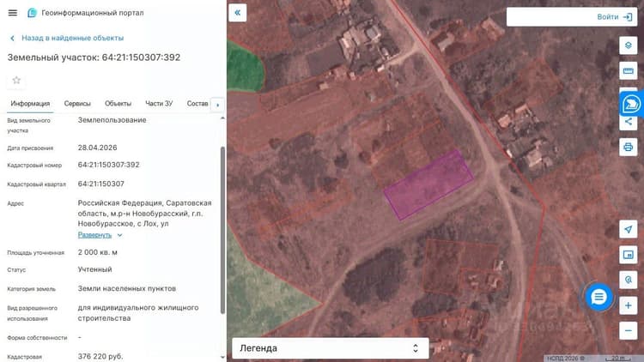Click the date value 28.04.2026

tap(97, 148)
